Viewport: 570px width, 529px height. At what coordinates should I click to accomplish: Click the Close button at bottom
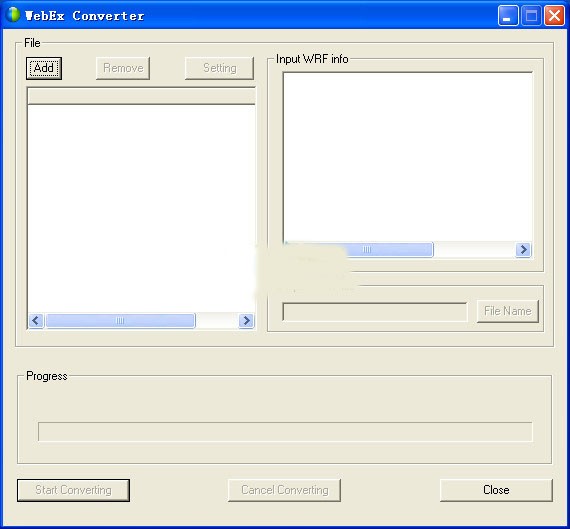496,490
